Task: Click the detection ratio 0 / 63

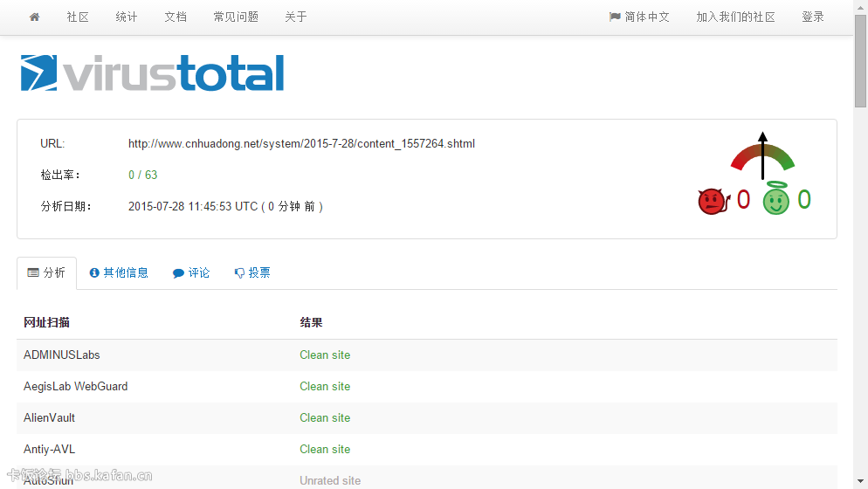Action: tap(143, 175)
